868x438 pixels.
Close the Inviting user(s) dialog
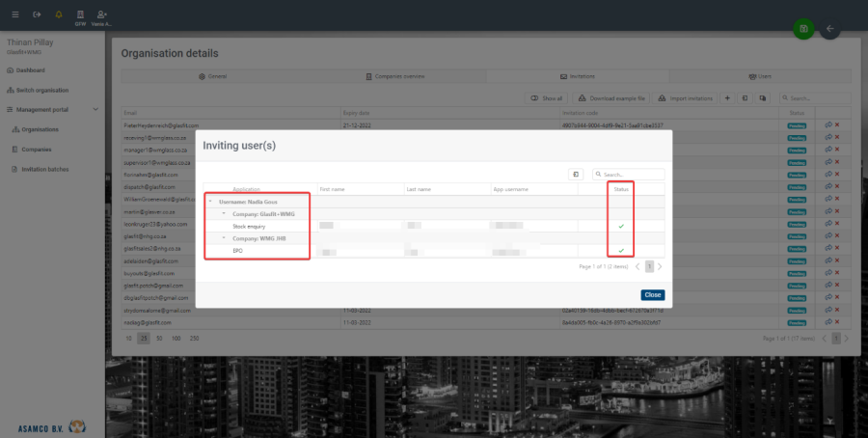point(652,294)
